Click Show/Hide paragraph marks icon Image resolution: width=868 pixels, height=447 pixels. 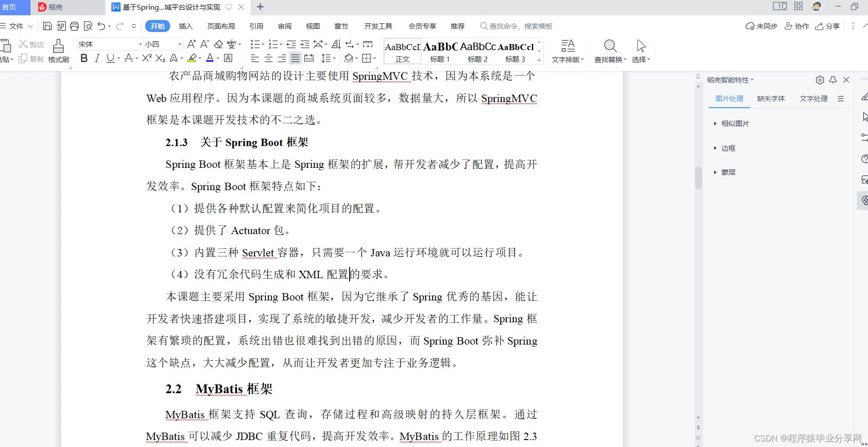(350, 44)
